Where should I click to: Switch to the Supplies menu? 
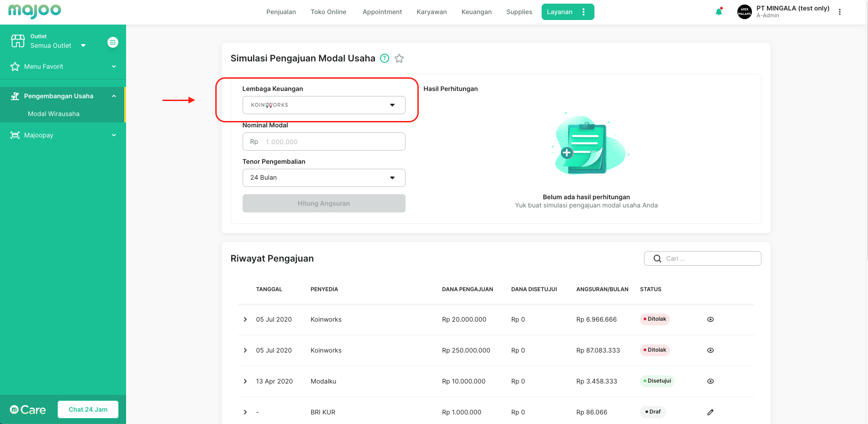tap(519, 12)
